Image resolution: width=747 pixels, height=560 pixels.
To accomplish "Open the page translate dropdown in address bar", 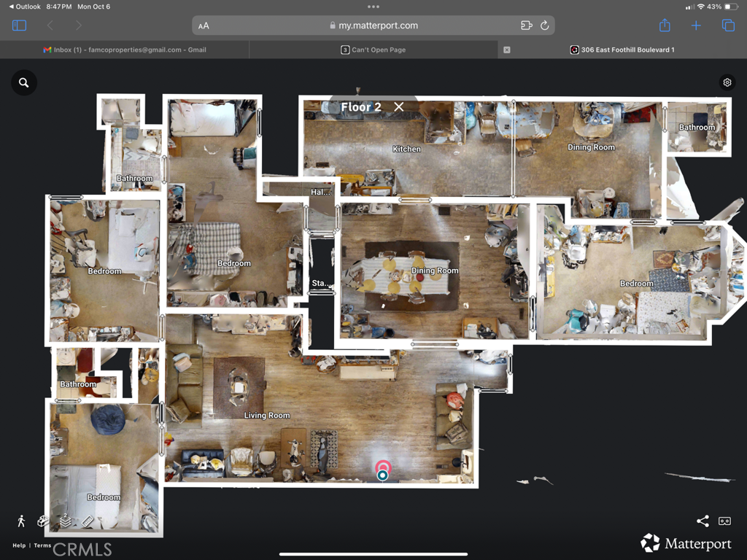I will 525,25.
